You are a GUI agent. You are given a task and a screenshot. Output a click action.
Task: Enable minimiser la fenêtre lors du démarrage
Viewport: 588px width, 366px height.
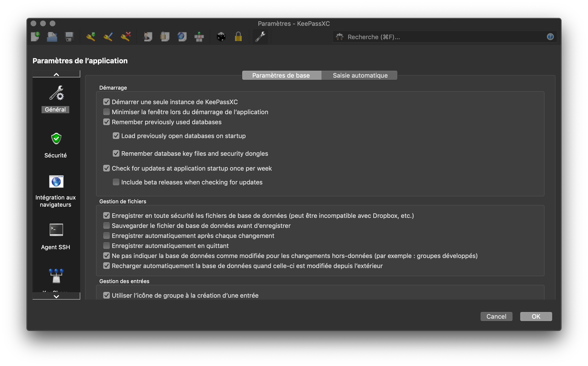click(x=107, y=112)
